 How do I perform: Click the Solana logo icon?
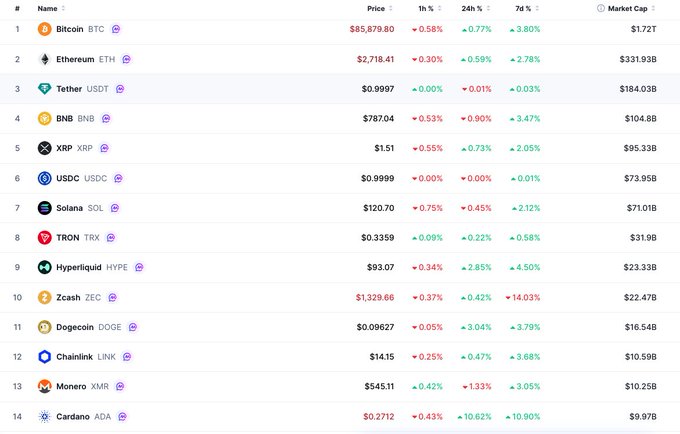click(x=44, y=208)
